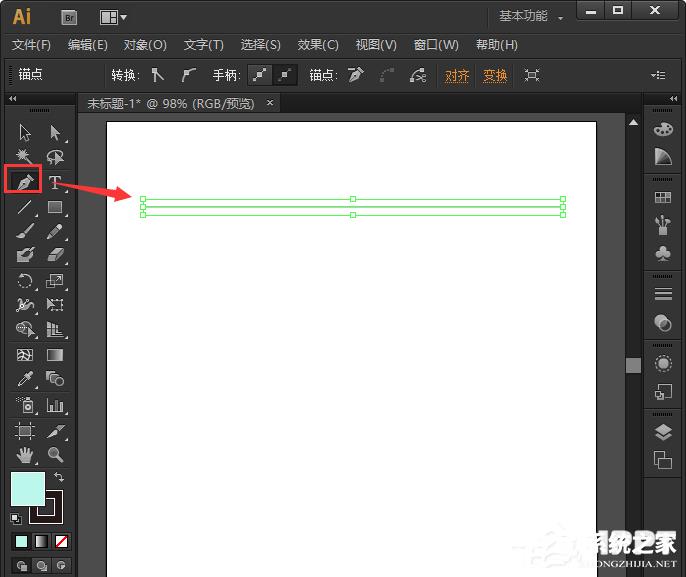This screenshot has height=577, width=686.
Task: Select the Lasso tool
Action: click(55, 157)
